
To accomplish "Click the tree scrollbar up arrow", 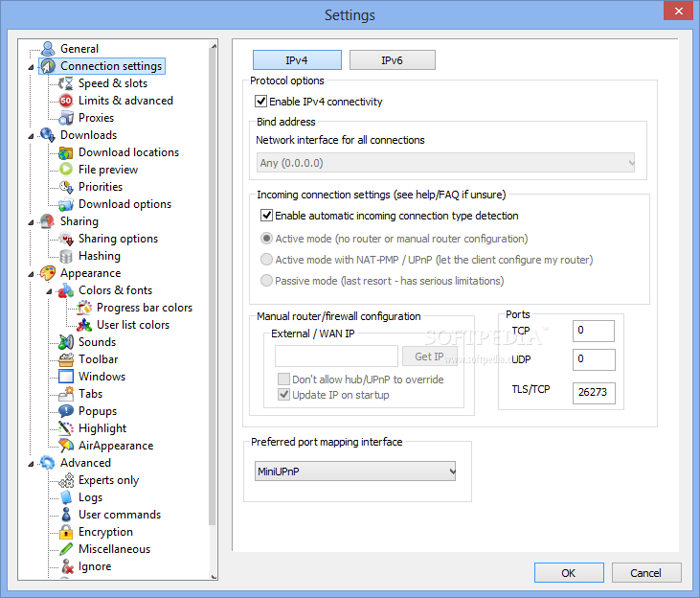I will tap(214, 46).
